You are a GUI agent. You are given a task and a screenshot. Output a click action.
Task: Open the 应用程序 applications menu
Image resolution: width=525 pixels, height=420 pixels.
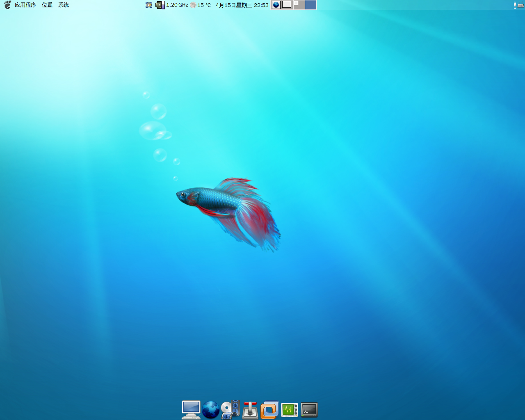(x=25, y=5)
